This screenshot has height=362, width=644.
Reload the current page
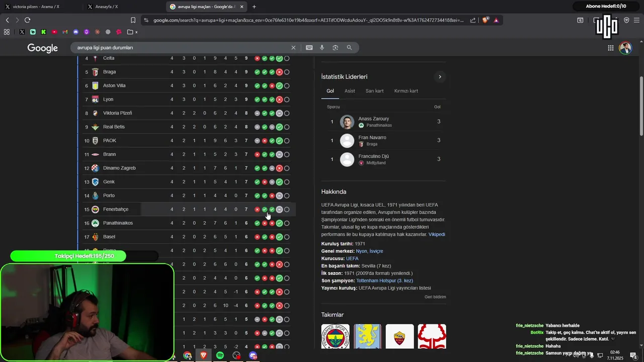tap(27, 20)
